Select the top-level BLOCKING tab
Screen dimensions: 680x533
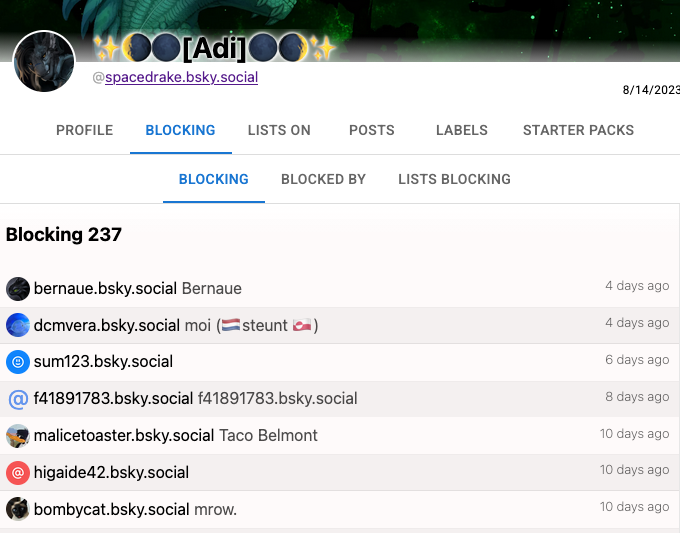(180, 130)
